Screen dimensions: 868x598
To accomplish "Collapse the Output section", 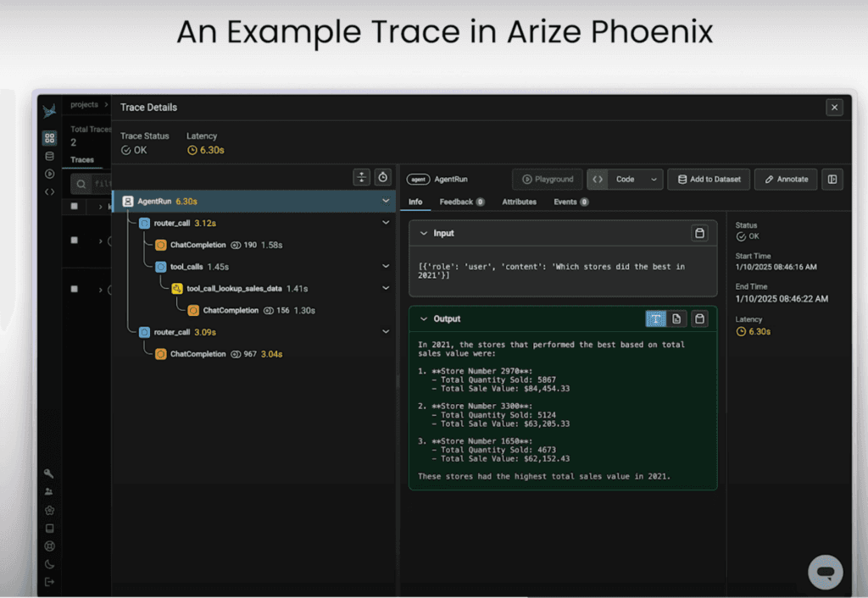I will pos(424,318).
